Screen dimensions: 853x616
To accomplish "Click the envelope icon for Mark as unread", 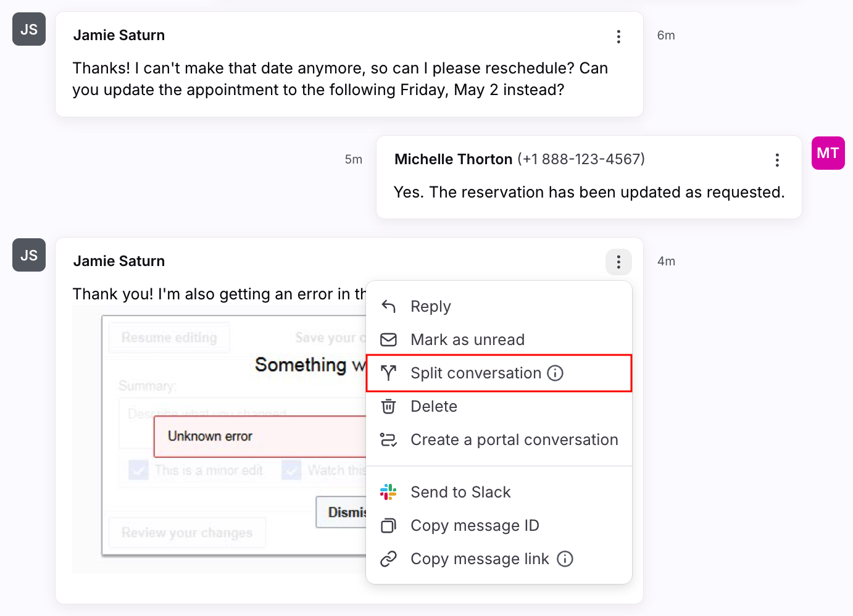I will (388, 339).
